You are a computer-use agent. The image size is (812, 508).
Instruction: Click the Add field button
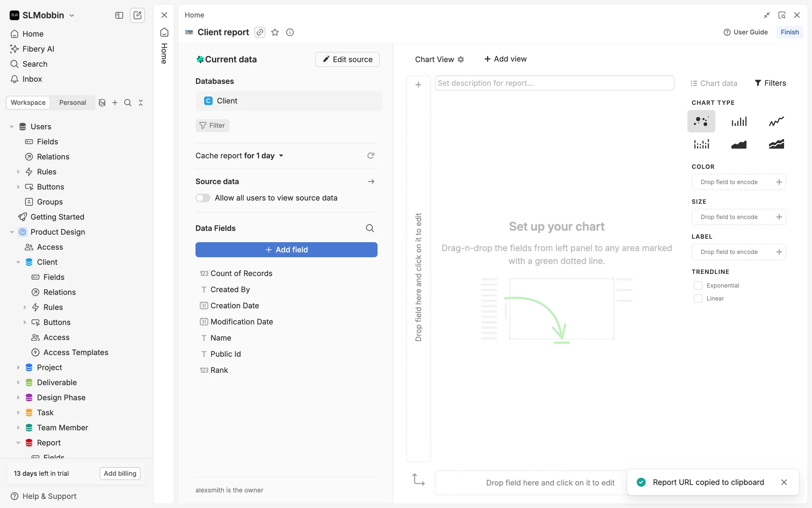(286, 250)
